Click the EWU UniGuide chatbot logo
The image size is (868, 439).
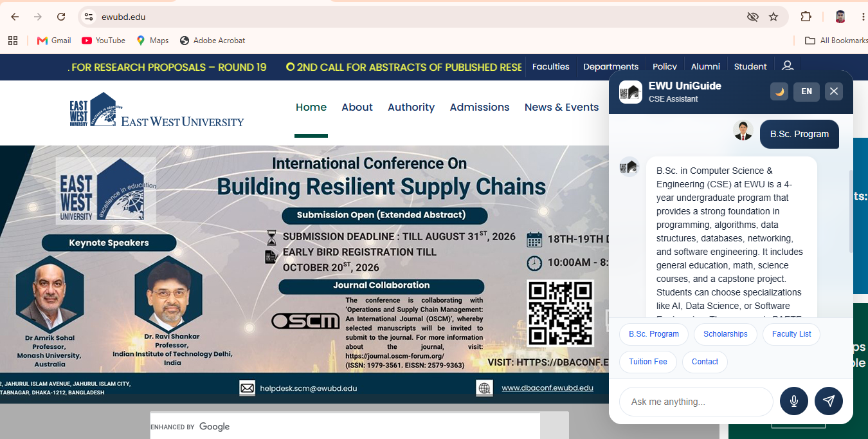[x=630, y=92]
